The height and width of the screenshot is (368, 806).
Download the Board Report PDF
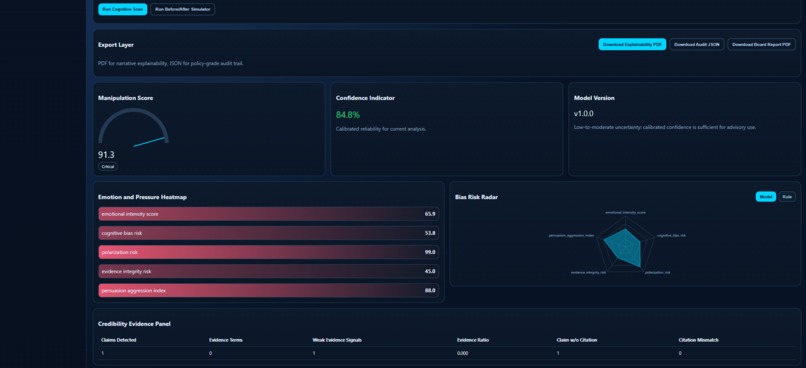click(x=761, y=45)
